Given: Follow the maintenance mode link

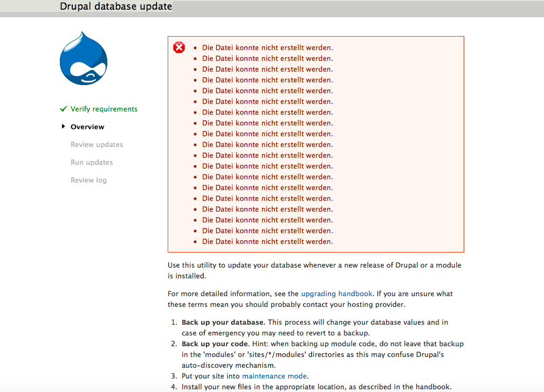Looking at the screenshot, I should (x=274, y=376).
